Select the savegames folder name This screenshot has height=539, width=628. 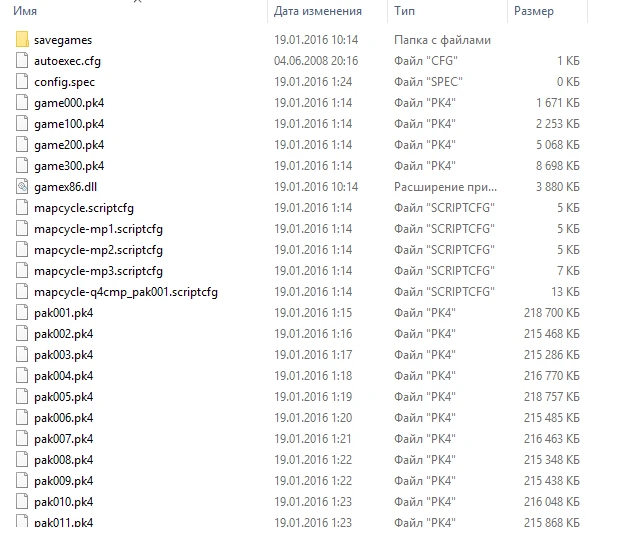pyautogui.click(x=63, y=40)
